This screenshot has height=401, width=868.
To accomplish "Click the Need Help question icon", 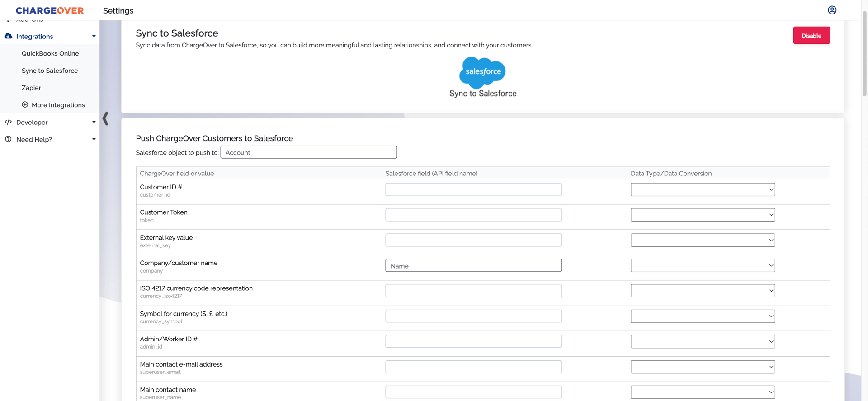I will tap(8, 139).
